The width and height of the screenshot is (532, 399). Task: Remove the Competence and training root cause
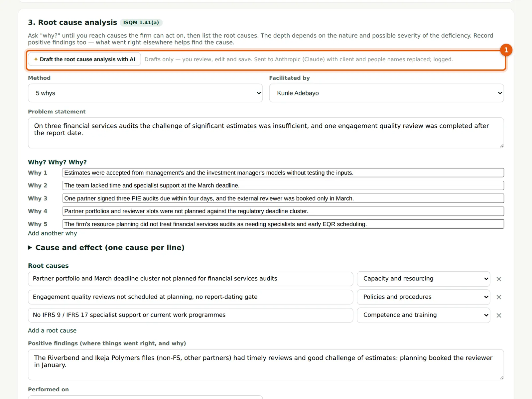pos(499,315)
